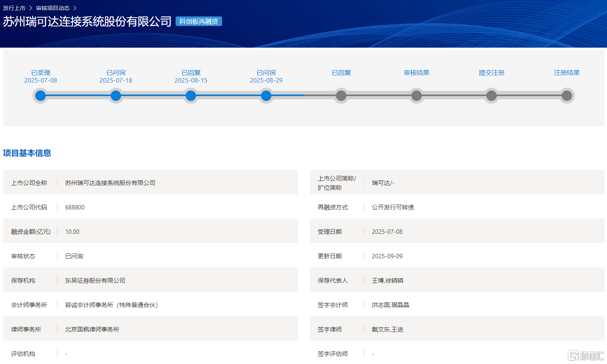Click the 保荐机构 field label
This screenshot has width=607, height=364.
click(x=23, y=280)
